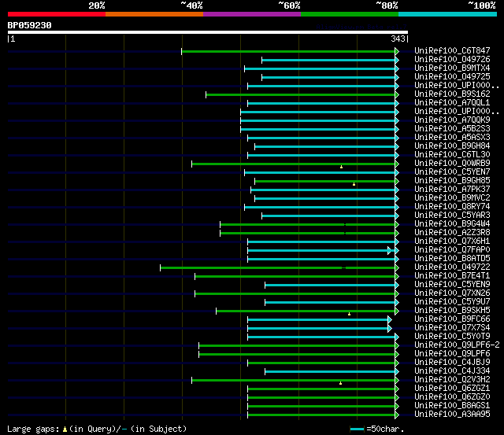Select the UniRef100_B9FC66 label
The image size is (504, 435).
point(452,319)
